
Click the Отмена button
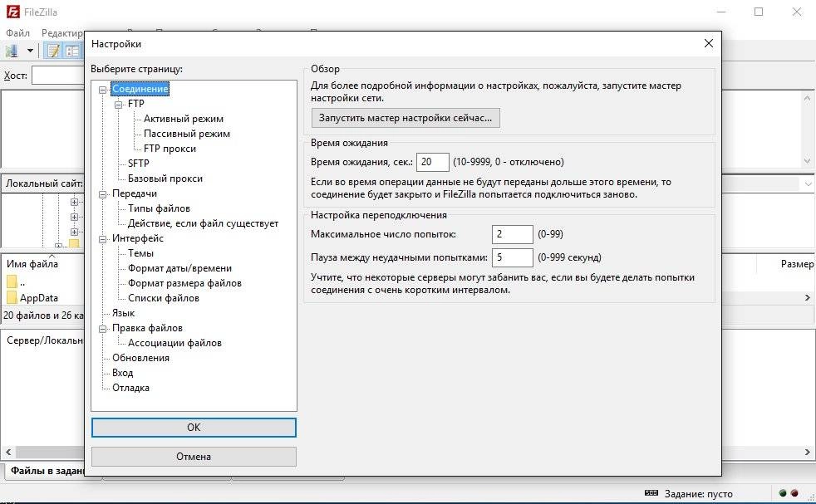coord(194,456)
